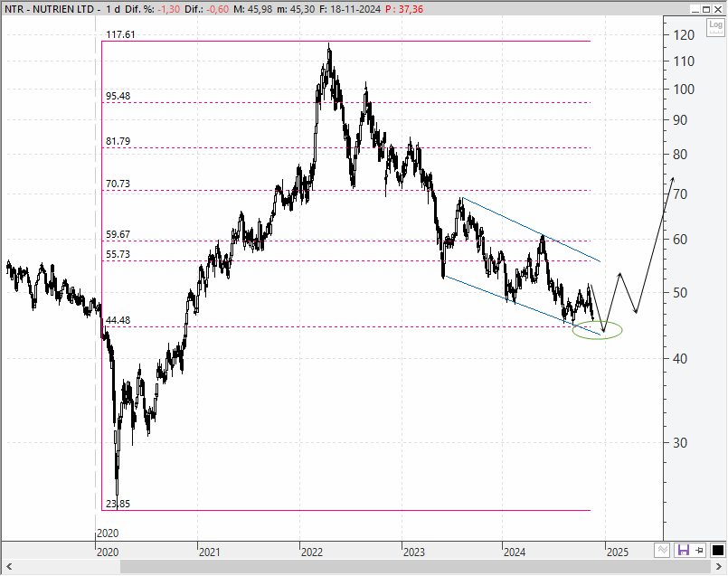Select the 81.79 Fibonacci level label

pyautogui.click(x=118, y=141)
